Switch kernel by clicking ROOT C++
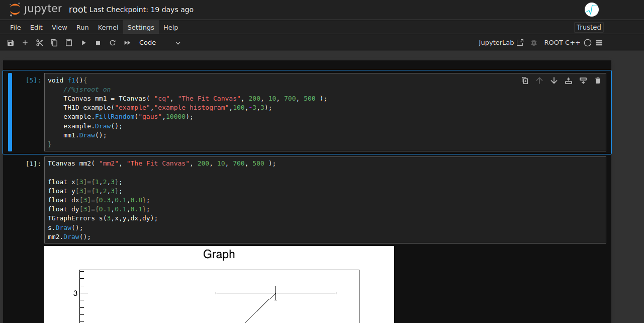 [562, 43]
